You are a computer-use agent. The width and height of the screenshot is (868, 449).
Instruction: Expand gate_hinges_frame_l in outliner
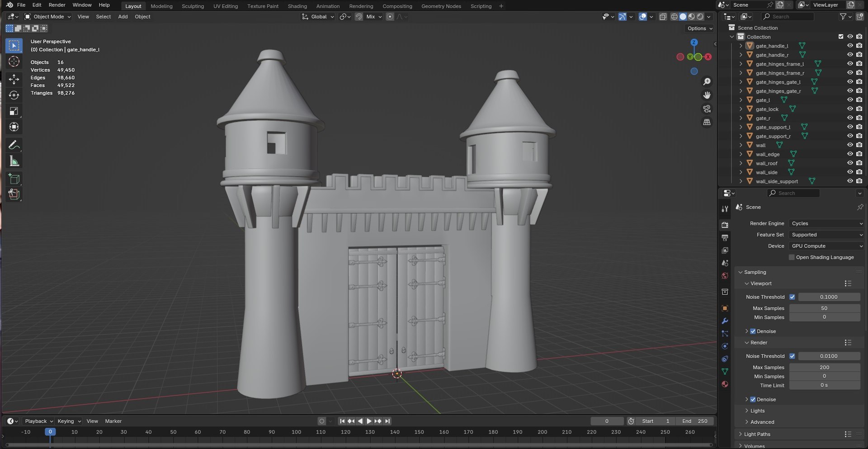[741, 64]
